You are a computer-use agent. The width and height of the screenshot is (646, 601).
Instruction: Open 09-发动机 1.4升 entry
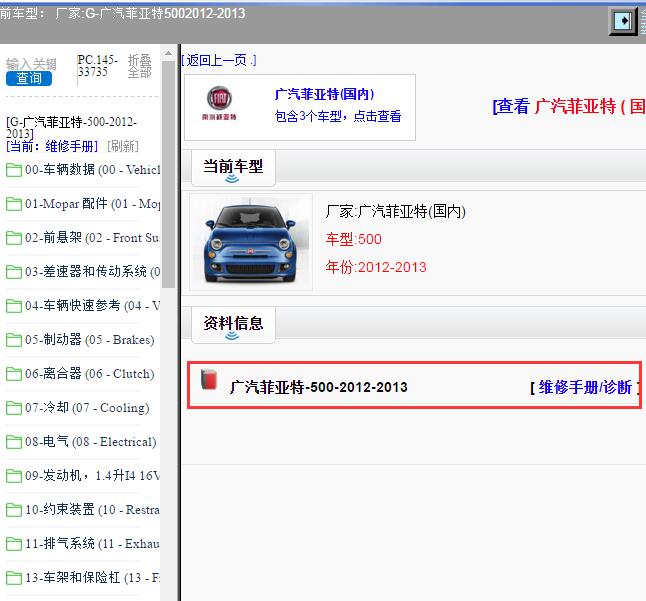(x=92, y=476)
